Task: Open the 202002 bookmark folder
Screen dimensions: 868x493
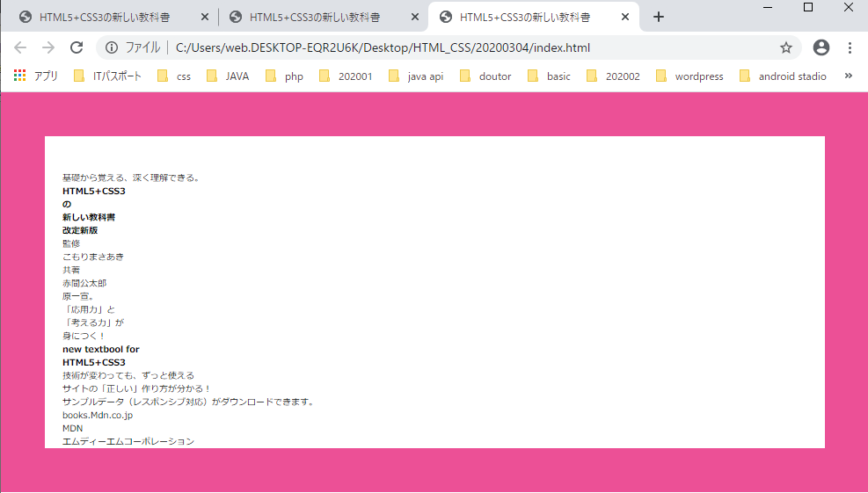Action: pyautogui.click(x=613, y=76)
